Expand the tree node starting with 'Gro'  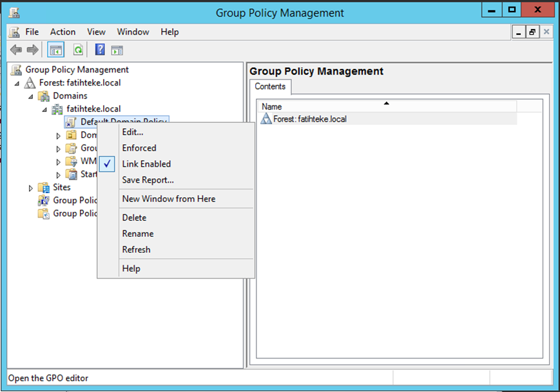(59, 149)
